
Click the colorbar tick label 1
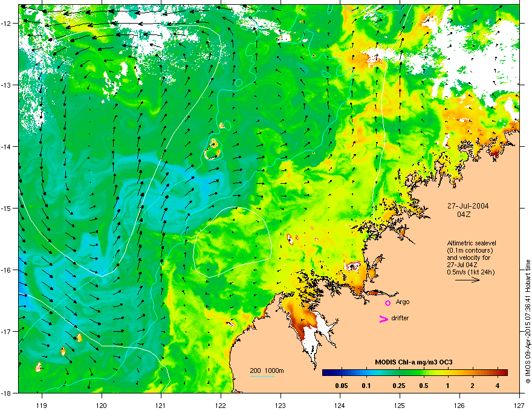(x=448, y=386)
